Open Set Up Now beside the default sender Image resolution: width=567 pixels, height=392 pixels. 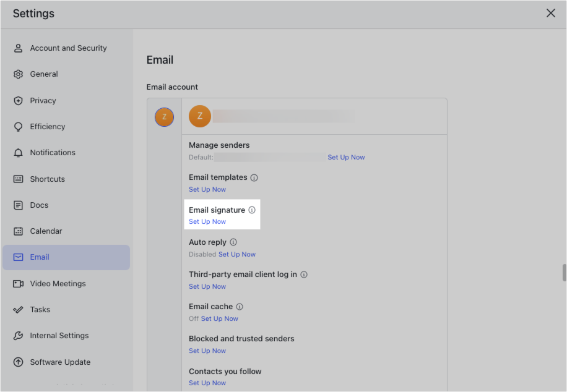(346, 157)
